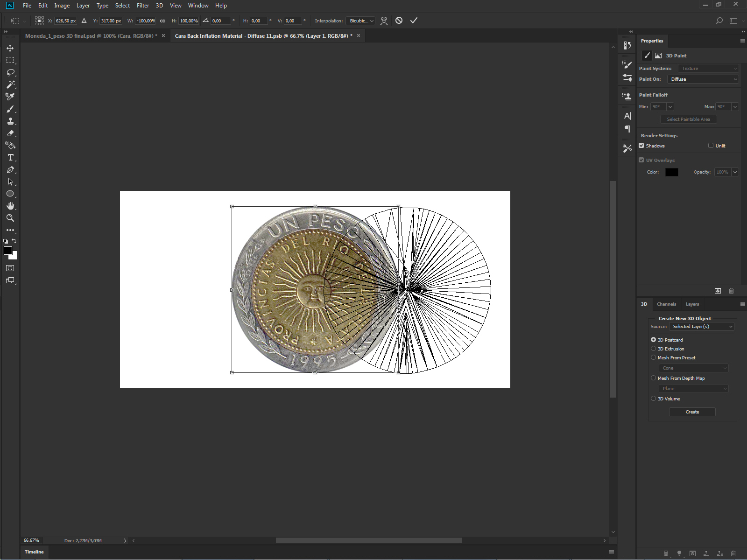Select the Magic Wand tool
This screenshot has height=560, width=747.
point(10,84)
